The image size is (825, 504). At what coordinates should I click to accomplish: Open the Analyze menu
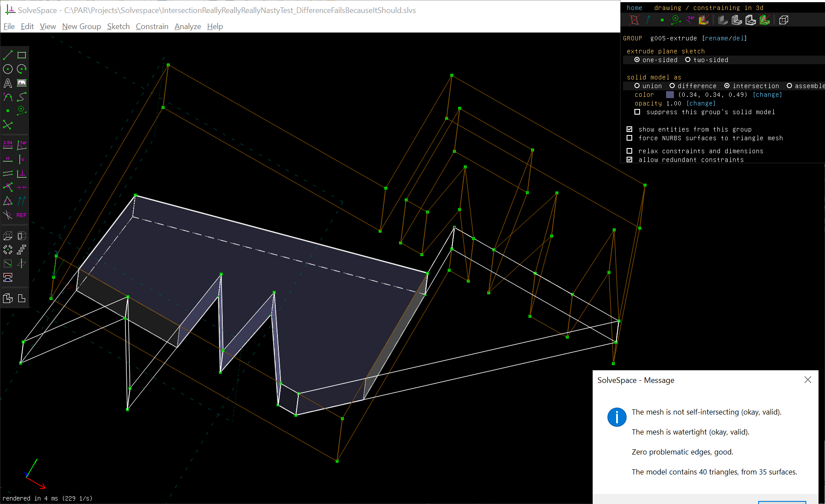188,26
